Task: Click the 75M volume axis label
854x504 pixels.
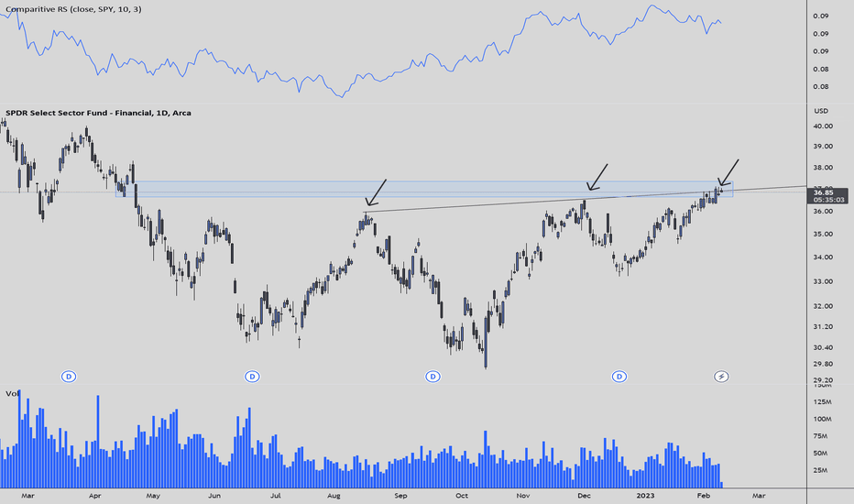Action: pos(820,436)
